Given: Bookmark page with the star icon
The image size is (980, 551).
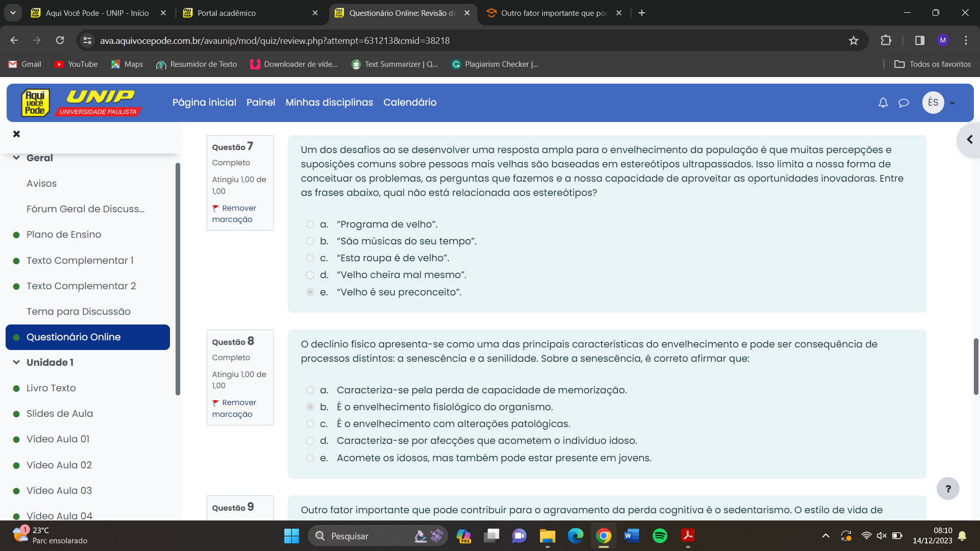Looking at the screenshot, I should point(853,40).
